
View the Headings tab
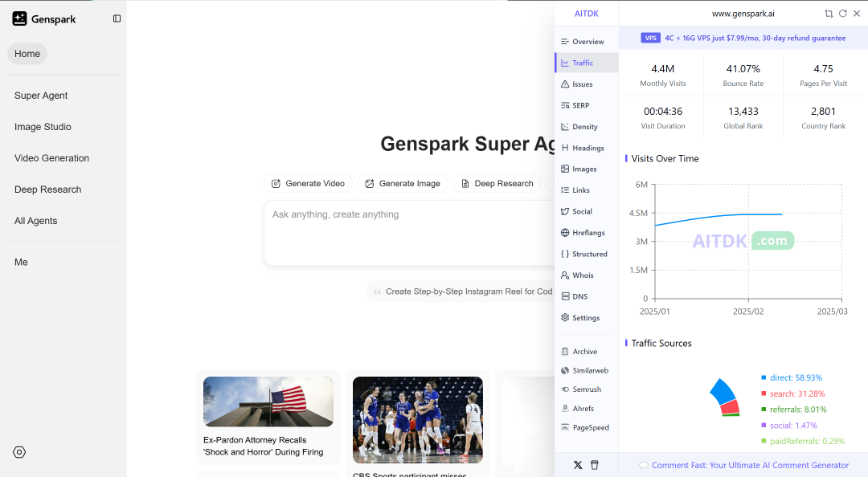[x=586, y=148]
